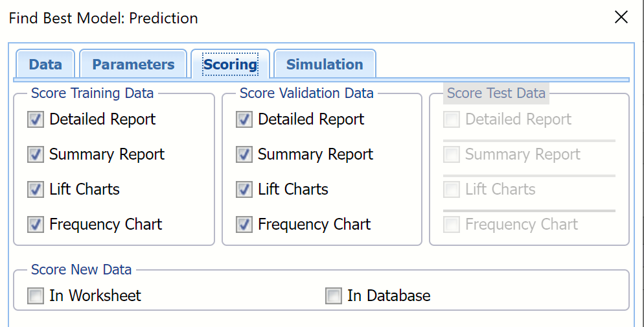Enable In Worksheet under Score New Data
Image resolution: width=644 pixels, height=327 pixels.
(x=36, y=297)
